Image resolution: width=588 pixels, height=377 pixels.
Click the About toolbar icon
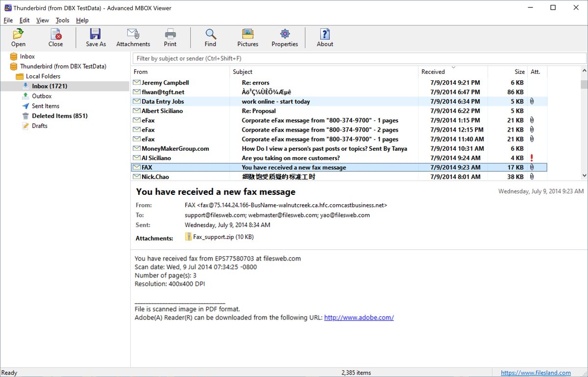point(324,33)
